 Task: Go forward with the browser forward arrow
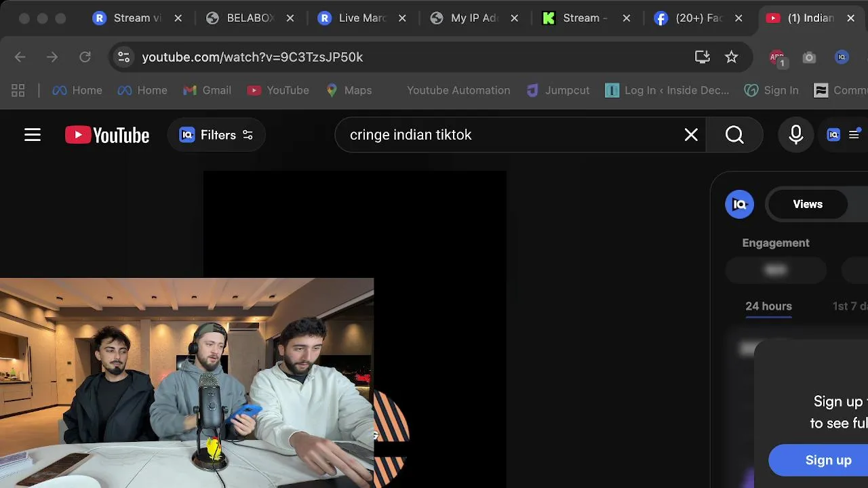pyautogui.click(x=52, y=57)
